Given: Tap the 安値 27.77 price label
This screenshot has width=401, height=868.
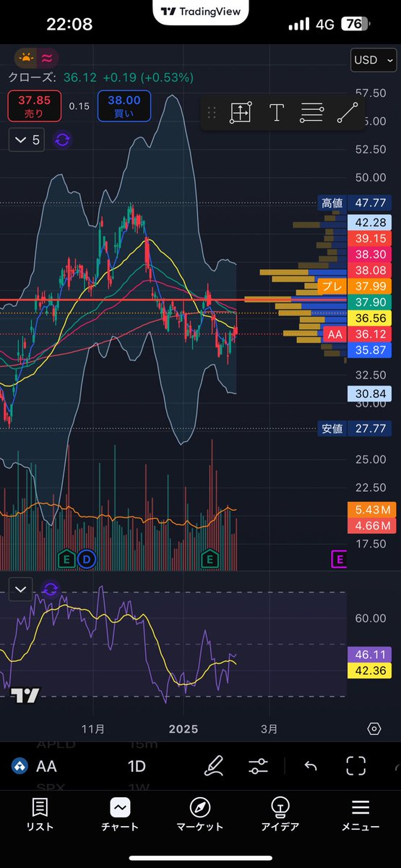Looking at the screenshot, I should [x=355, y=428].
